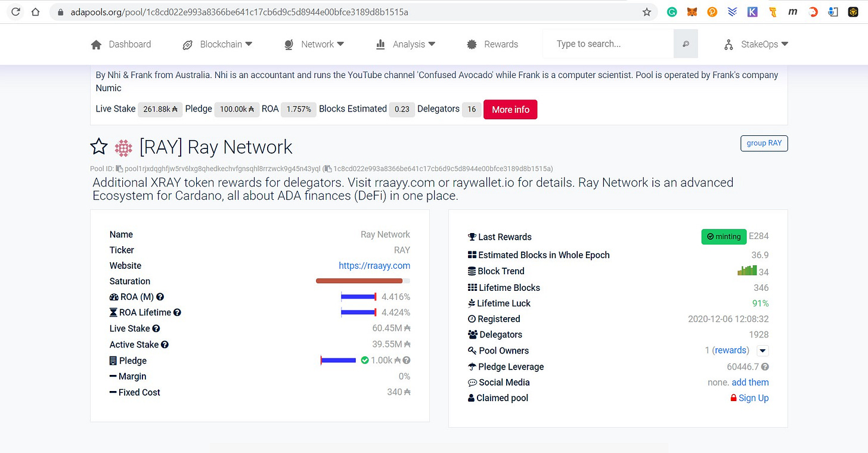
Task: Click the Block Trend mini chart
Action: point(747,271)
